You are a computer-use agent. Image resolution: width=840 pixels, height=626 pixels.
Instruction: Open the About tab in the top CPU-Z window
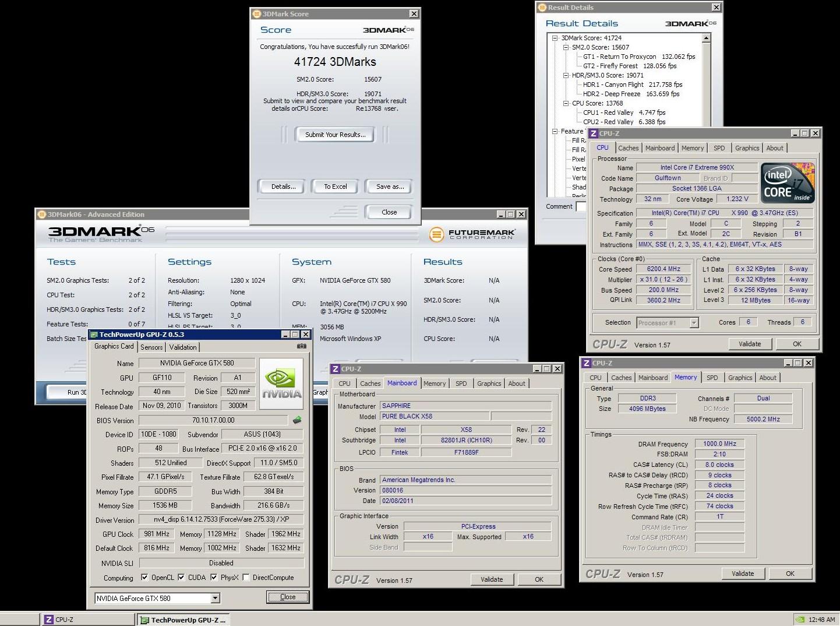[x=775, y=148]
